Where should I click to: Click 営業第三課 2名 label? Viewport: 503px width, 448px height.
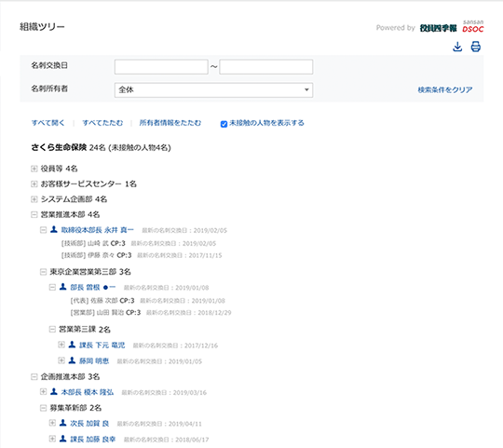click(x=85, y=330)
